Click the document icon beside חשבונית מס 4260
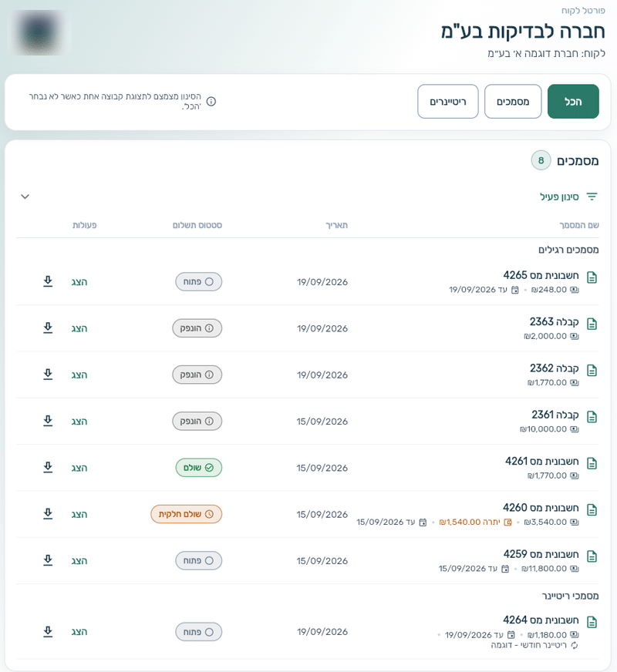617x672 pixels. 592,510
